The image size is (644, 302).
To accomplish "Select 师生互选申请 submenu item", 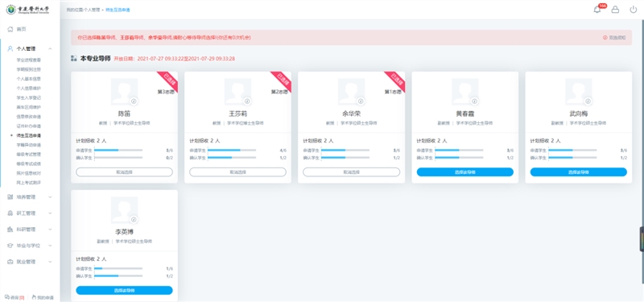I will 29,135.
